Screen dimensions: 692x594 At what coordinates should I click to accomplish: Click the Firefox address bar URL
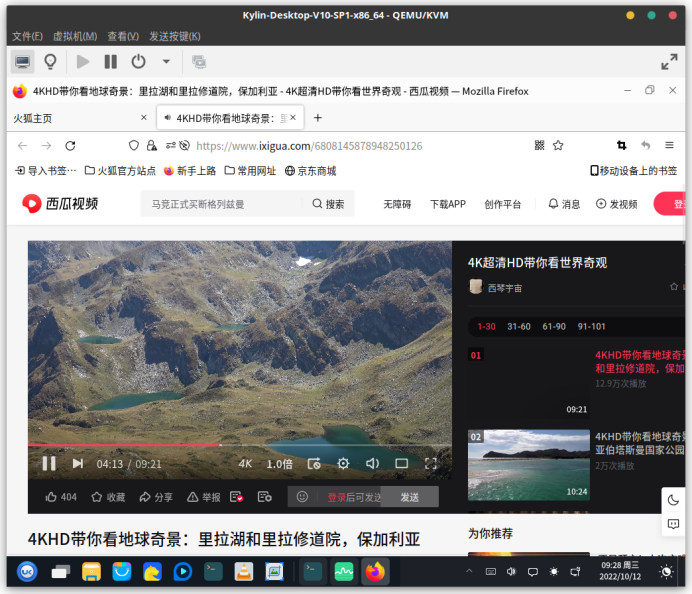(x=309, y=146)
